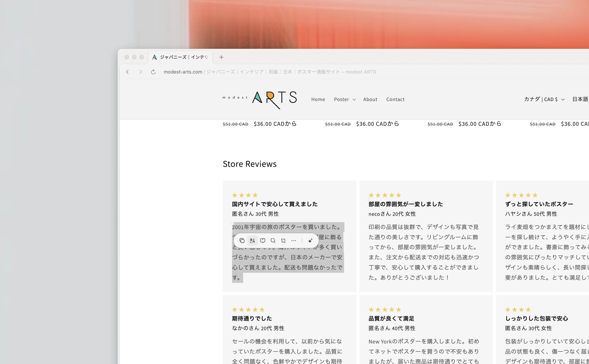Open the Poster dropdown menu
The height and width of the screenshot is (364, 589).
pyautogui.click(x=344, y=99)
